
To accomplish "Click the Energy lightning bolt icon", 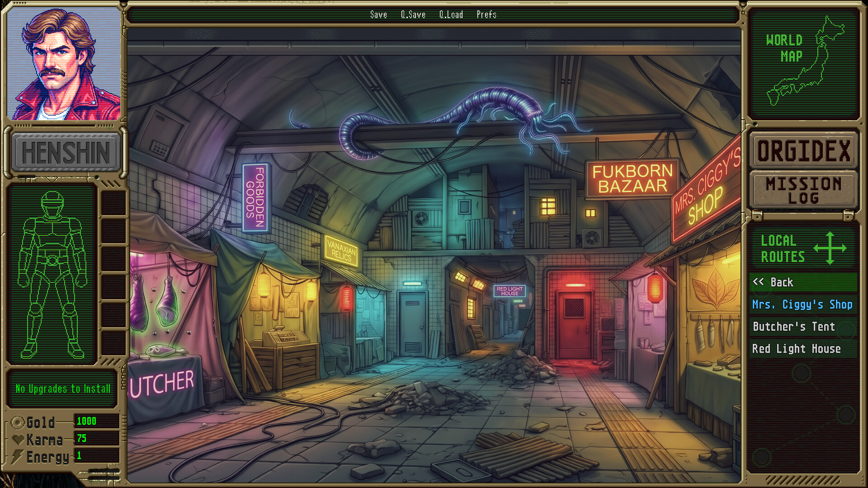I will pos(17,456).
